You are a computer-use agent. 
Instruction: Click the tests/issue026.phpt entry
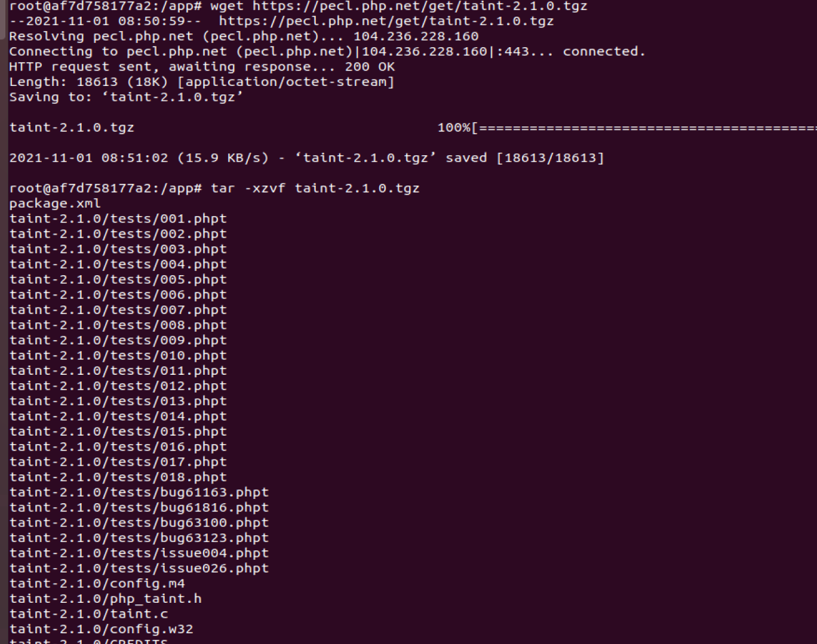(x=139, y=569)
